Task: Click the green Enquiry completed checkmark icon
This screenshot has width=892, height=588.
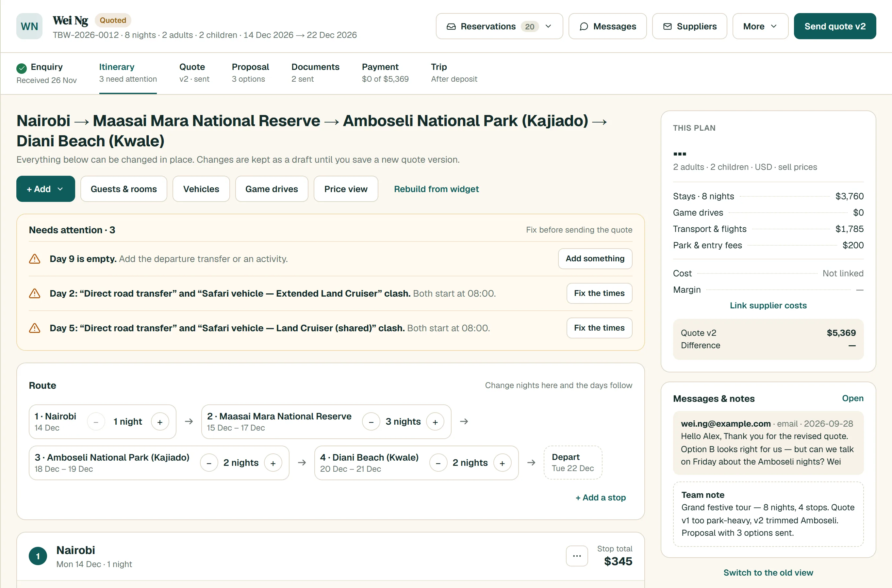Action: [x=22, y=68]
